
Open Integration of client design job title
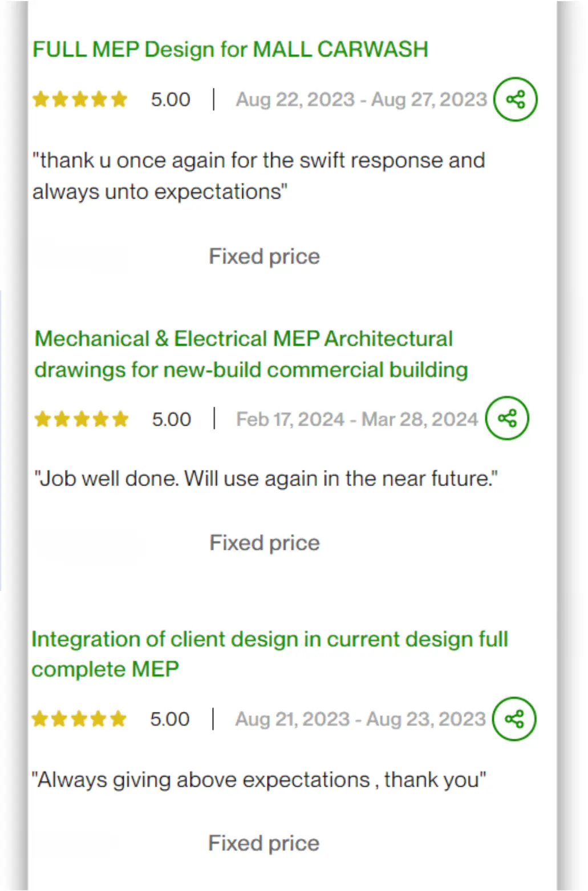pyautogui.click(x=270, y=654)
